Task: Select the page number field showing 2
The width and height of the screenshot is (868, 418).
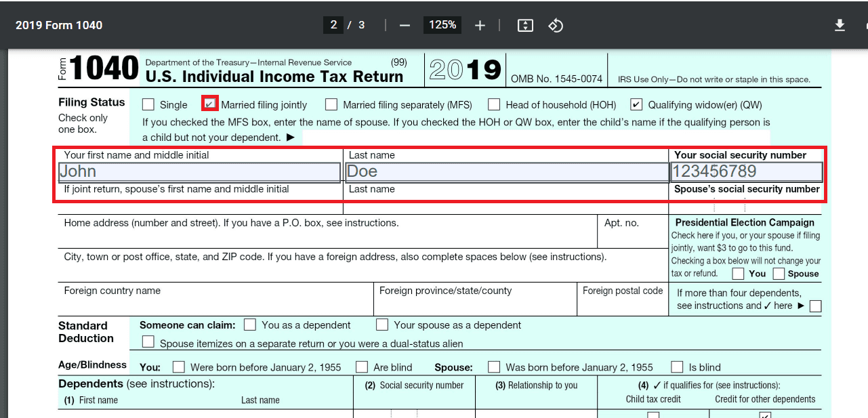Action: pyautogui.click(x=333, y=25)
